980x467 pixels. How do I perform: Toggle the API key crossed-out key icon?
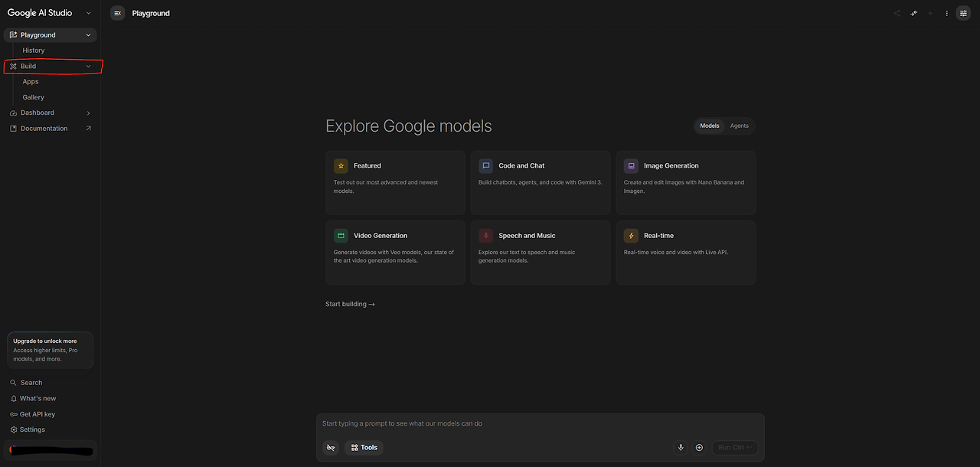[x=331, y=448]
